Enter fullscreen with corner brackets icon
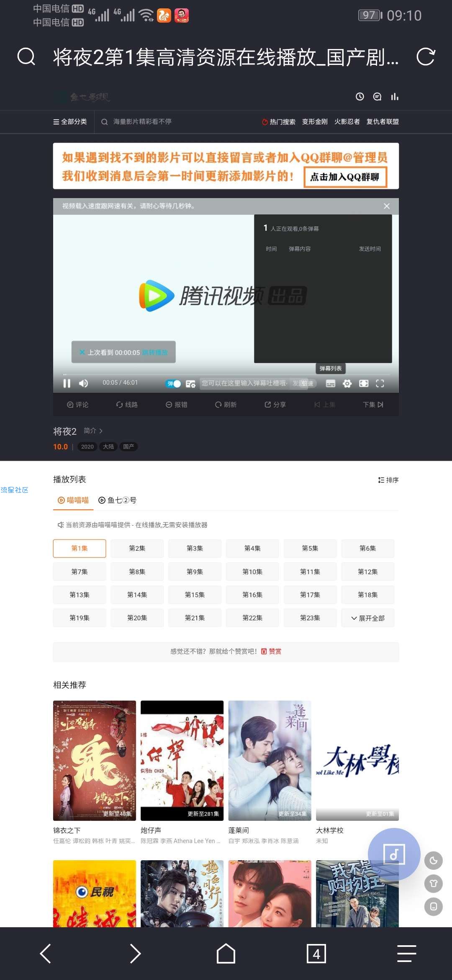Screen dimensions: 452x980 click(x=380, y=384)
